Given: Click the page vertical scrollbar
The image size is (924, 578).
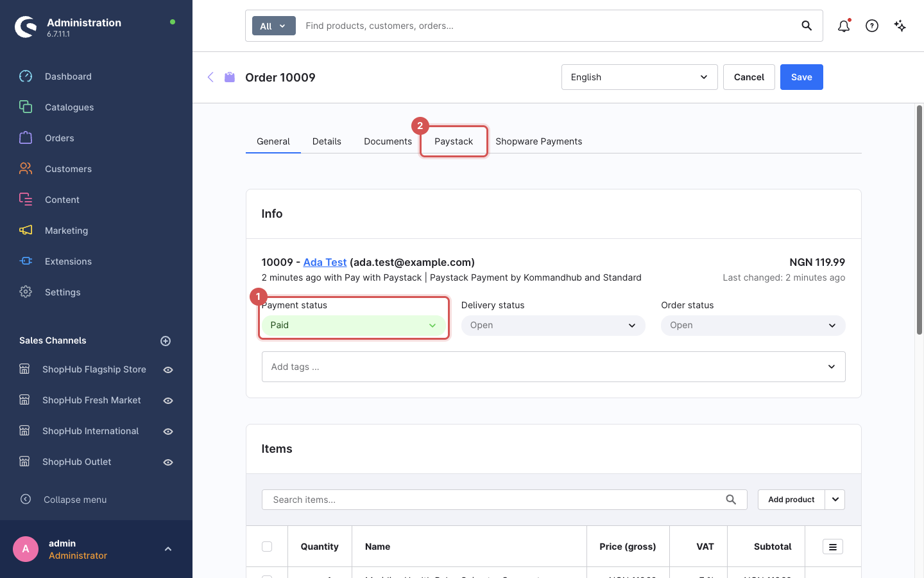Looking at the screenshot, I should [920, 220].
